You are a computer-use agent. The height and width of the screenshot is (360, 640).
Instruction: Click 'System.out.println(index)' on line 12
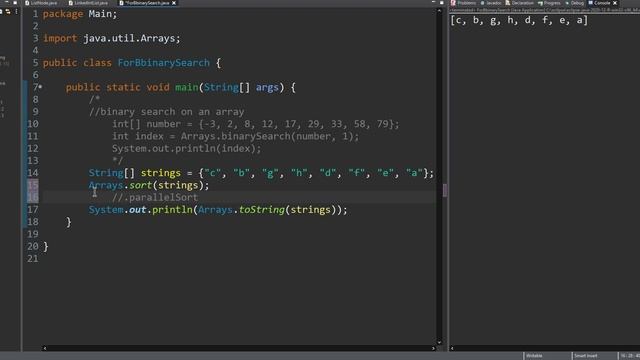(x=184, y=149)
